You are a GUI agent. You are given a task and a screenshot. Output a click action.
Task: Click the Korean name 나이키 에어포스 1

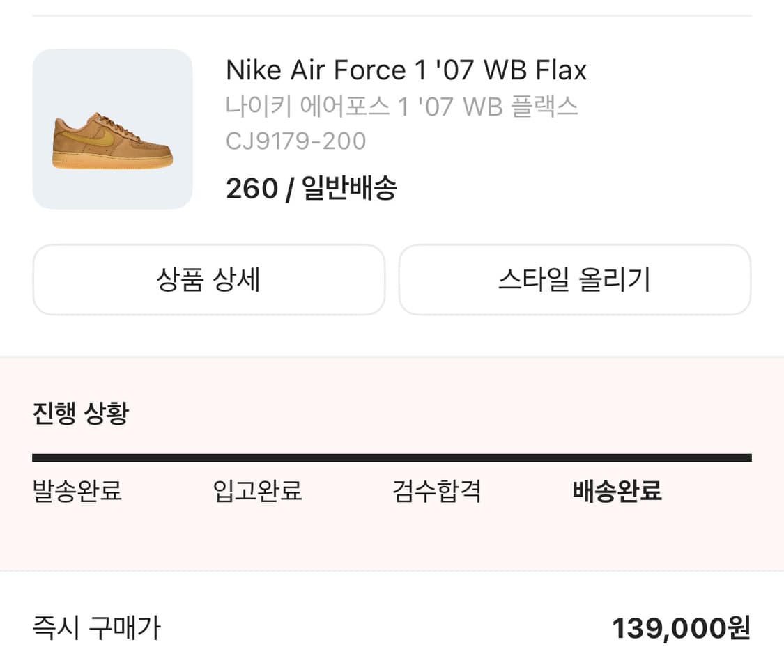[x=402, y=106]
